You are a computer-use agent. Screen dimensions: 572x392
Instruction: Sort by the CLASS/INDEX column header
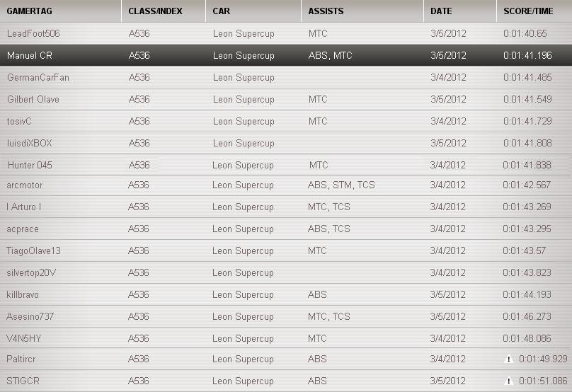click(x=154, y=11)
